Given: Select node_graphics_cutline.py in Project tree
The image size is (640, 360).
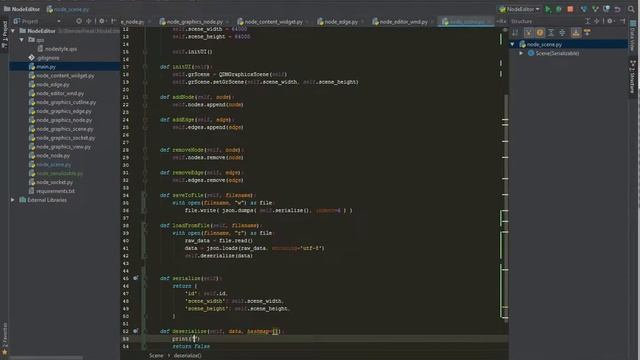Looking at the screenshot, I should tap(66, 102).
